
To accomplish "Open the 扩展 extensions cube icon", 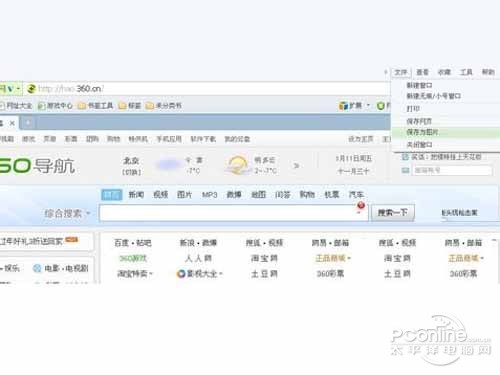I will [x=343, y=106].
